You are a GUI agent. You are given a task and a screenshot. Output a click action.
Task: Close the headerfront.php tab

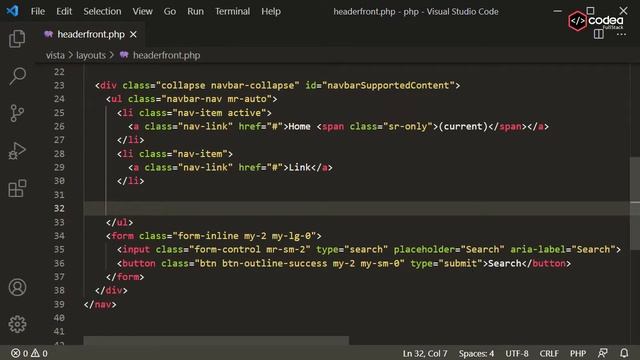pos(133,35)
